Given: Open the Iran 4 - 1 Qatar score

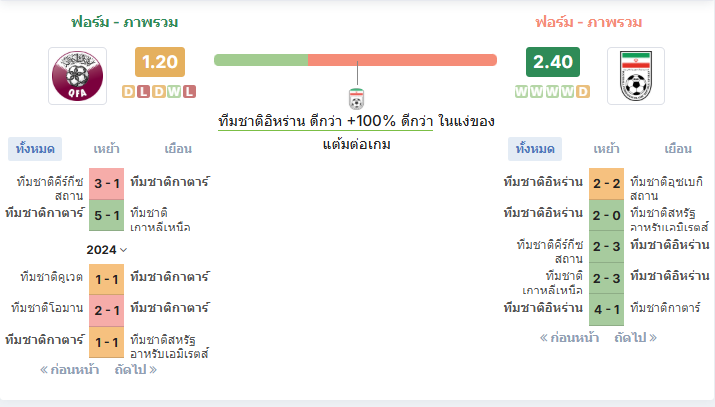Looking at the screenshot, I should (606, 310).
